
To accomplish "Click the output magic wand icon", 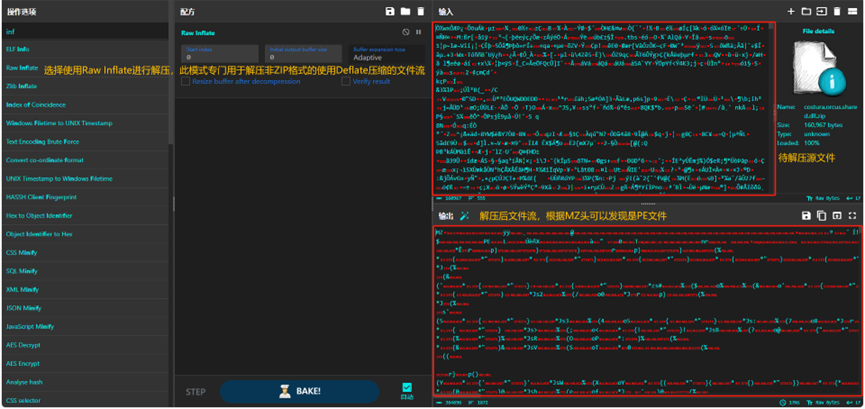I will point(464,216).
